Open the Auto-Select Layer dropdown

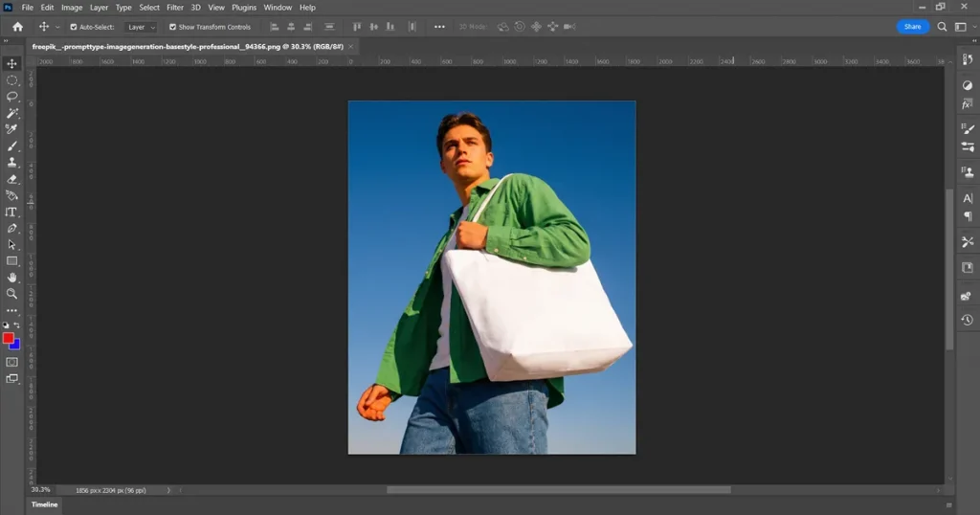140,28
